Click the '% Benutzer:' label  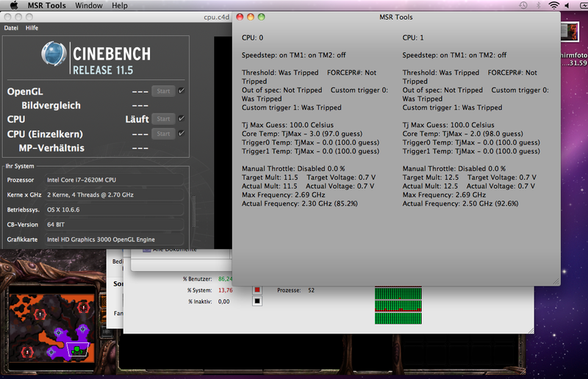pyautogui.click(x=197, y=279)
